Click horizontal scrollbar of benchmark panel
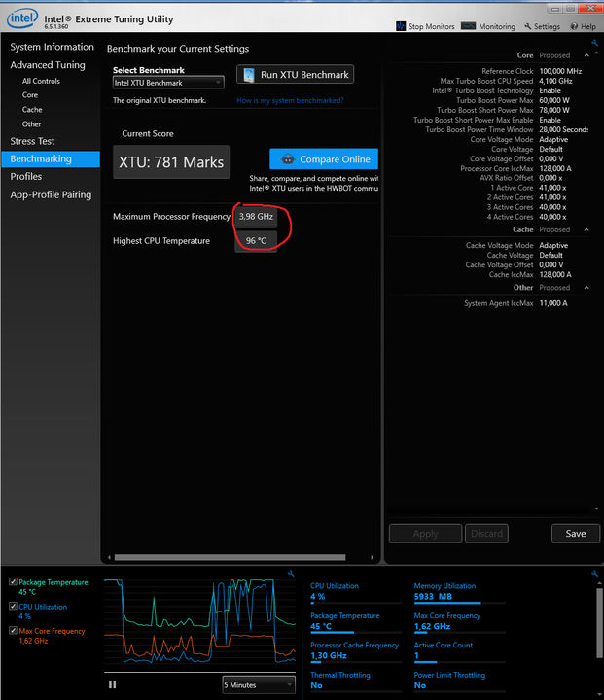 230,557
